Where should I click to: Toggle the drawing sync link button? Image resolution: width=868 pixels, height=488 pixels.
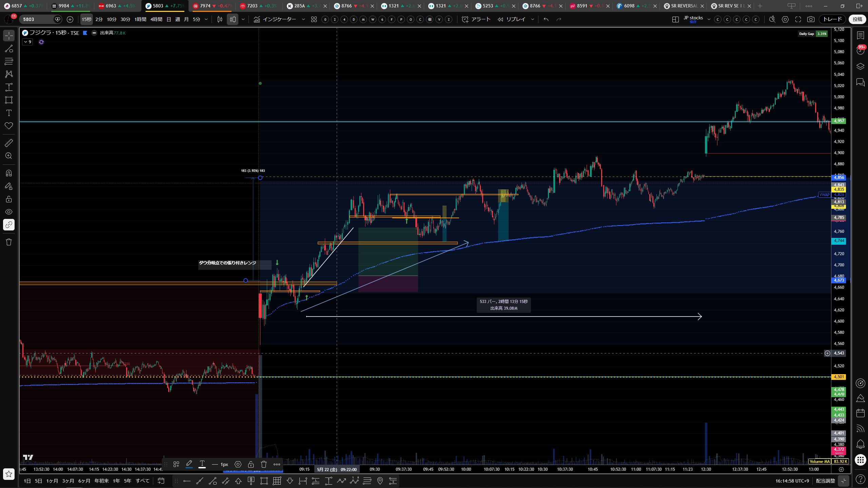pyautogui.click(x=9, y=225)
